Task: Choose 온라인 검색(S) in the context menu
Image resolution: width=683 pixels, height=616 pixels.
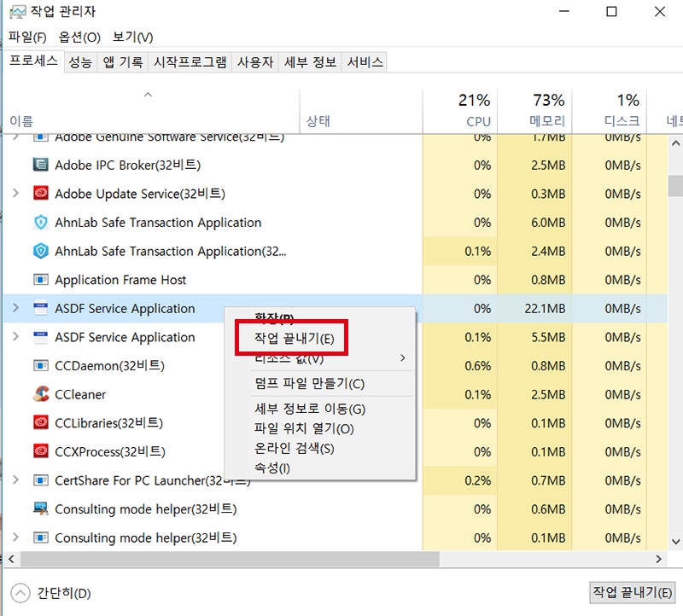Action: (x=294, y=449)
